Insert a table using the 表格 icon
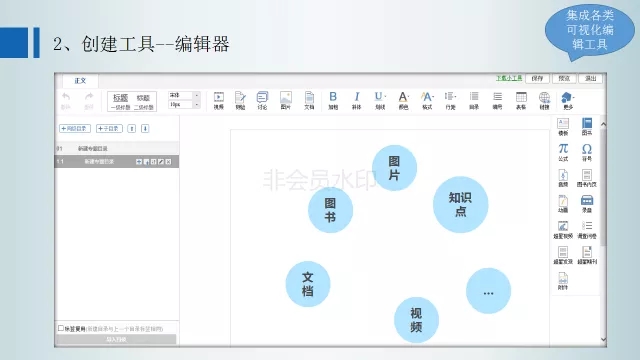The width and height of the screenshot is (640, 360). (521, 100)
